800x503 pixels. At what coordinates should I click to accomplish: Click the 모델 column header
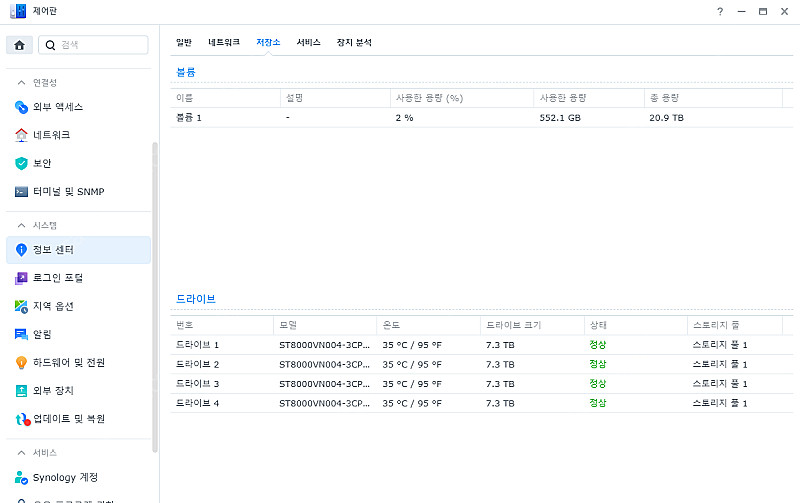325,325
